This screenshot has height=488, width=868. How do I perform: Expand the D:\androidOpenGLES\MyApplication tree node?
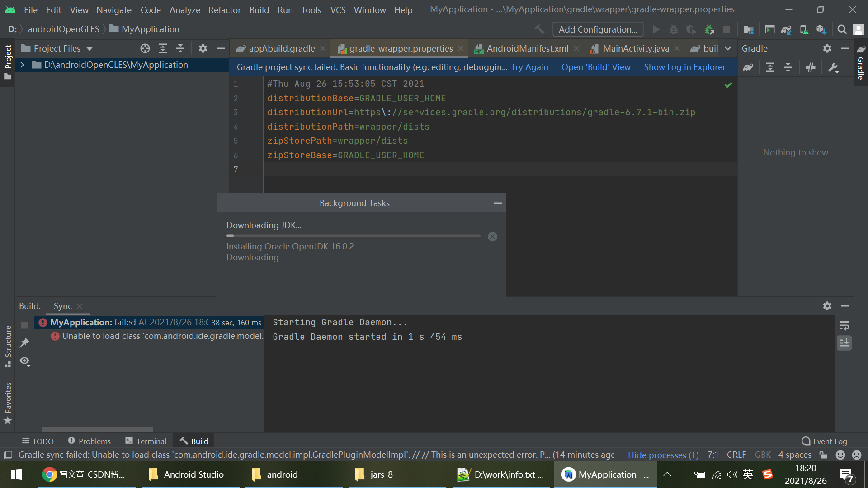point(22,65)
